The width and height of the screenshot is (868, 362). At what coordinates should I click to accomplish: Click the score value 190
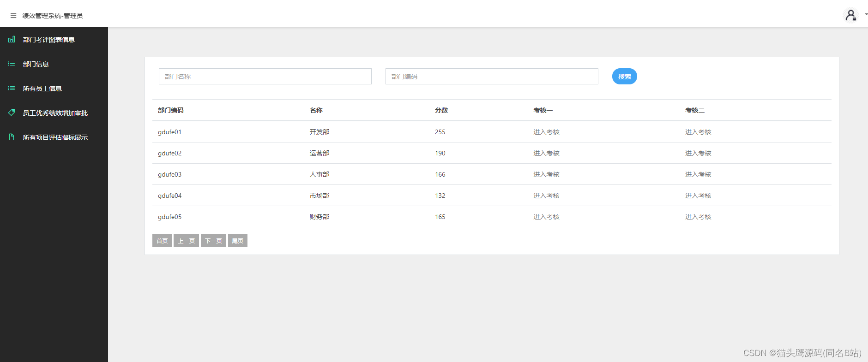pos(440,153)
